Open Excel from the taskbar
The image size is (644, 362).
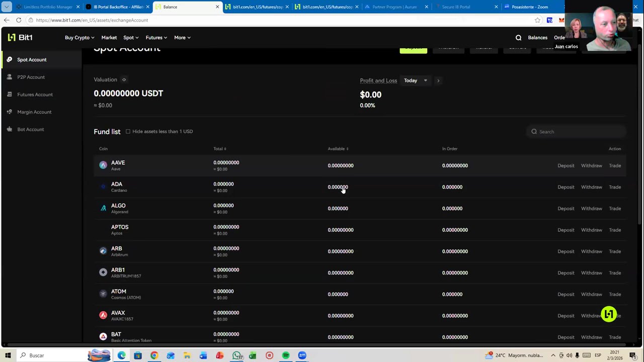pyautogui.click(x=253, y=355)
